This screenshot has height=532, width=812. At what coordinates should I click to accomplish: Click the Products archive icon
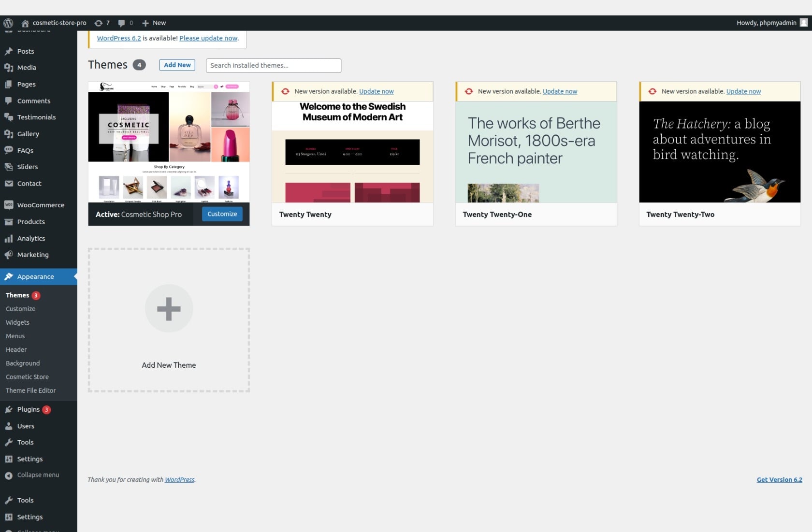pyautogui.click(x=9, y=222)
